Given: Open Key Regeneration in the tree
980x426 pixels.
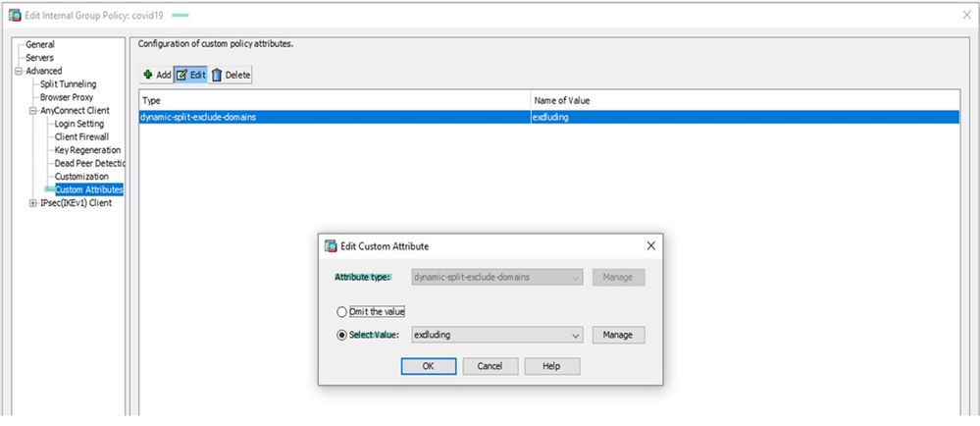Looking at the screenshot, I should tap(87, 150).
